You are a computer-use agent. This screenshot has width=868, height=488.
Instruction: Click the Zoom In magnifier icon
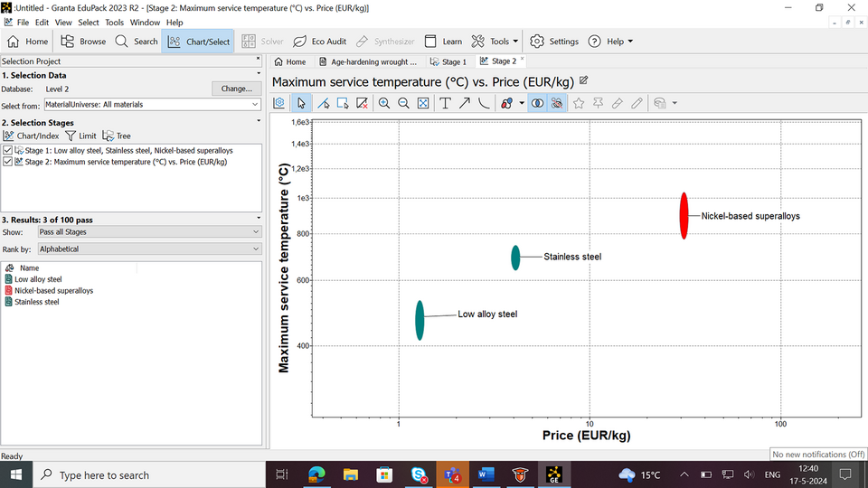click(x=384, y=103)
